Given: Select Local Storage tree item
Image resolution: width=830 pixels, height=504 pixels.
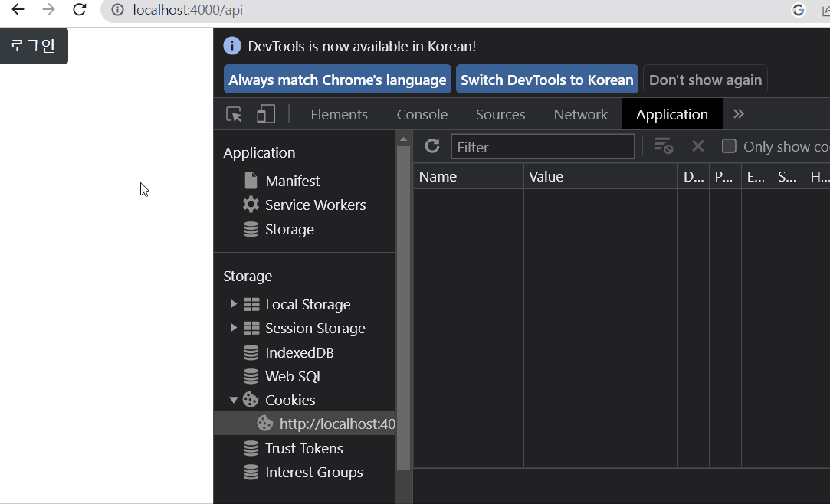Looking at the screenshot, I should 308,304.
